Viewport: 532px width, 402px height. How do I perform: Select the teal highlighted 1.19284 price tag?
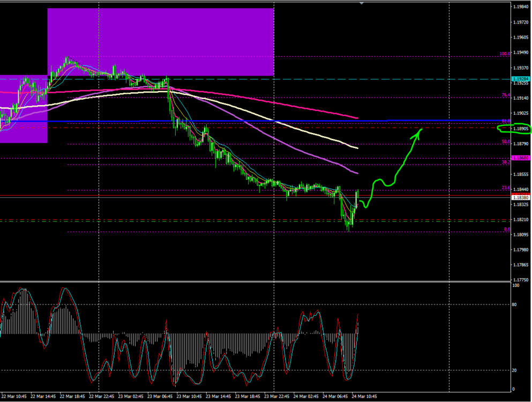click(520, 79)
